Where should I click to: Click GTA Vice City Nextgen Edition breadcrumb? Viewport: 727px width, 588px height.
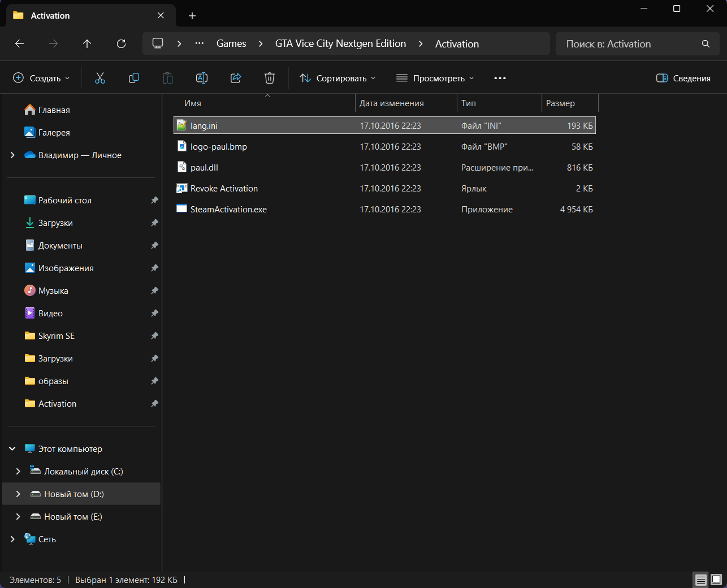pos(340,43)
